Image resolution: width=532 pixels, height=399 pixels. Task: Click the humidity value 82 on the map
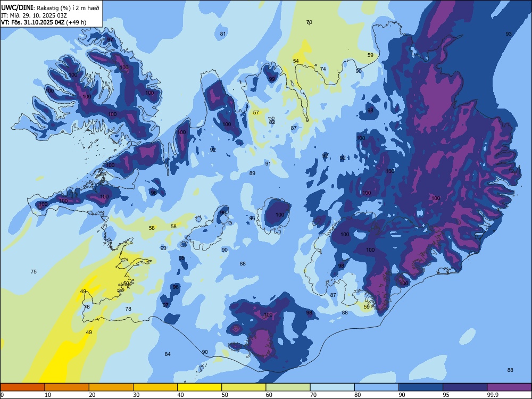click(272, 122)
